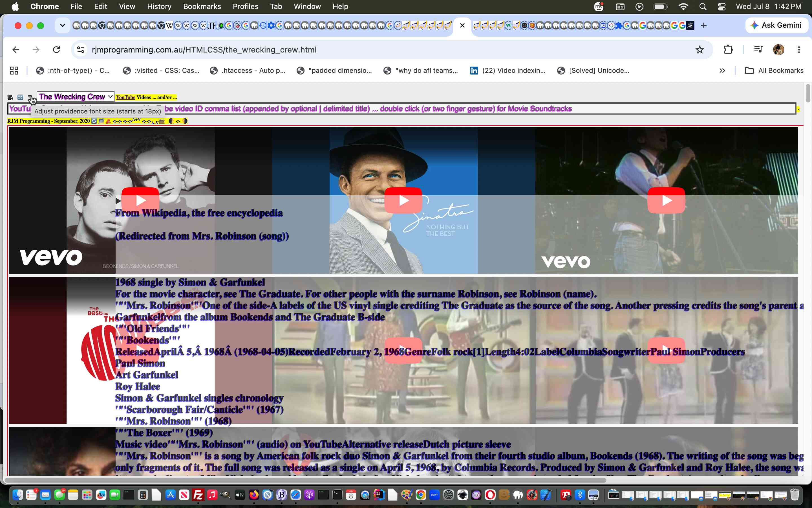Viewport: 812px width, 508px height.
Task: Open the Chrome profile avatar
Action: tap(778, 50)
